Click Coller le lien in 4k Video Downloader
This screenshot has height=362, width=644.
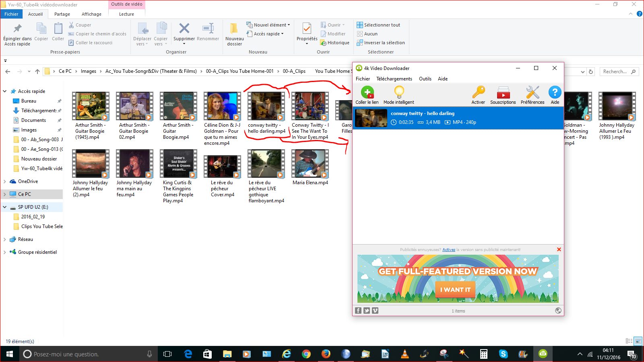(x=367, y=95)
